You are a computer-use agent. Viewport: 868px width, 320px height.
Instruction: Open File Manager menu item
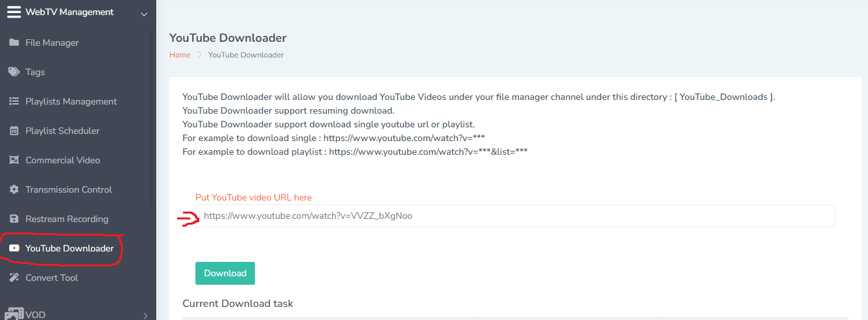(x=52, y=42)
